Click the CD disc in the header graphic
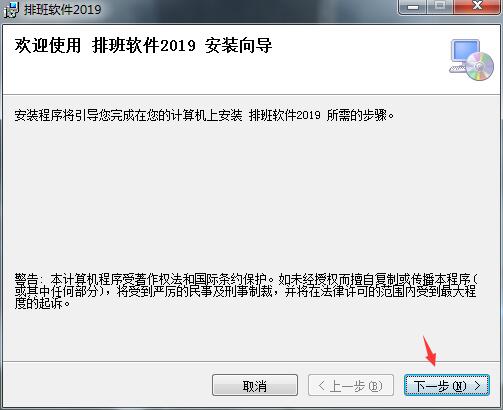Image resolution: width=503 pixels, height=410 pixels. click(480, 66)
